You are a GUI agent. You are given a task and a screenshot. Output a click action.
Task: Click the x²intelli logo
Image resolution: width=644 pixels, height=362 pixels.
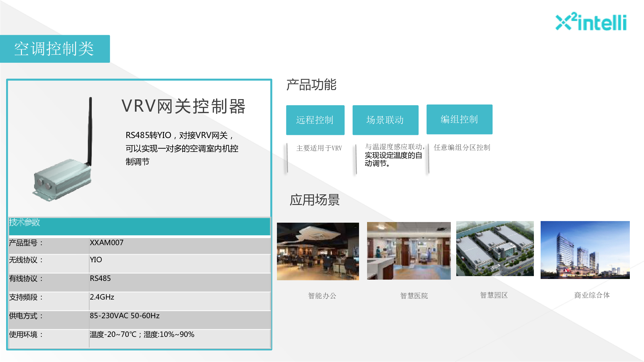[591, 22]
